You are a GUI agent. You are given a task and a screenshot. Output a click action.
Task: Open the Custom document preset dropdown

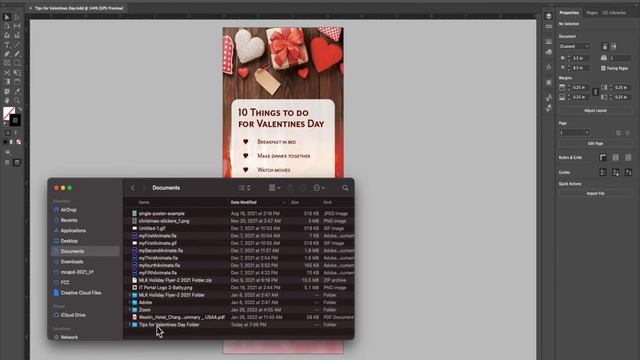[574, 46]
